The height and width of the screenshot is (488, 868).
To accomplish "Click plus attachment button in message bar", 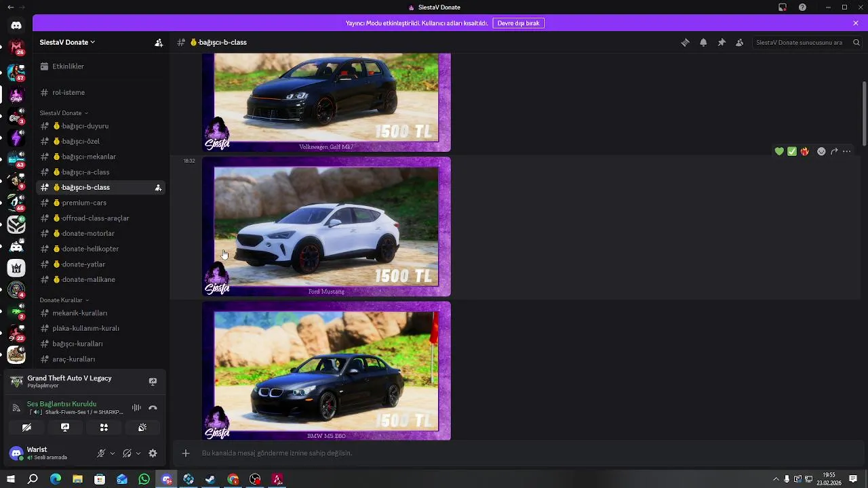I will tap(186, 453).
